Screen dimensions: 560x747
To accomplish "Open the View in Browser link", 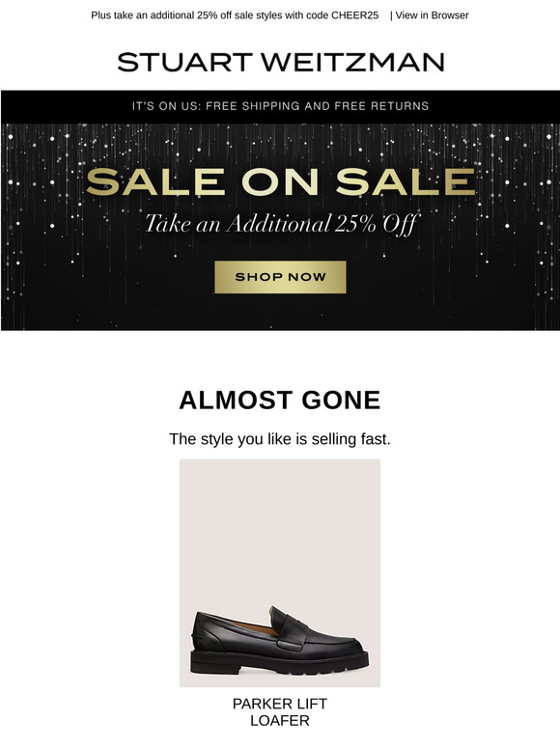I will point(432,15).
